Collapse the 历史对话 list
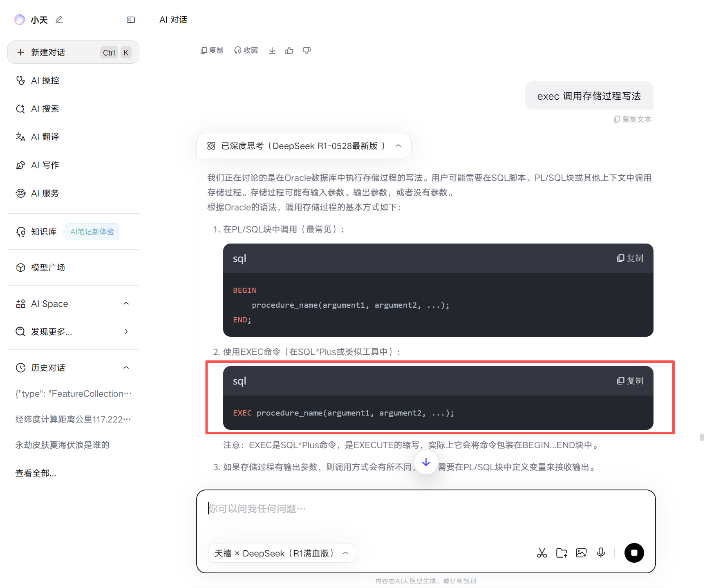 coord(126,368)
